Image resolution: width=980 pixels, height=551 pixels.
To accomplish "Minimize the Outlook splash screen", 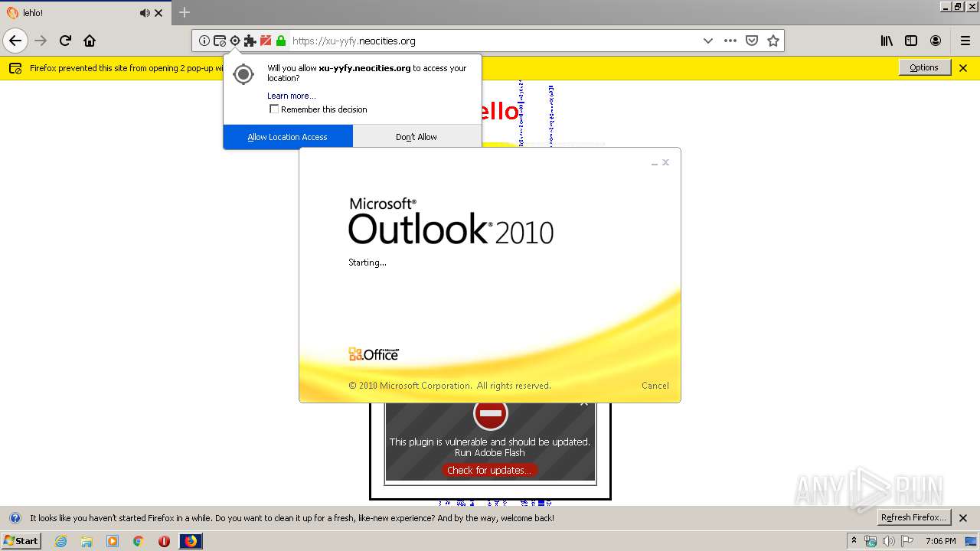I will tap(655, 163).
